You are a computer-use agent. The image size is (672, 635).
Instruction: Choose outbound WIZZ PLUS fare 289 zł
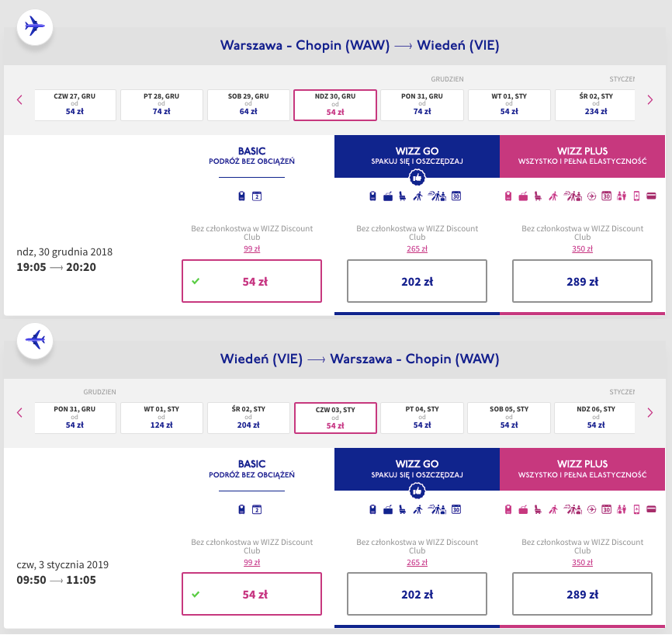(x=583, y=281)
